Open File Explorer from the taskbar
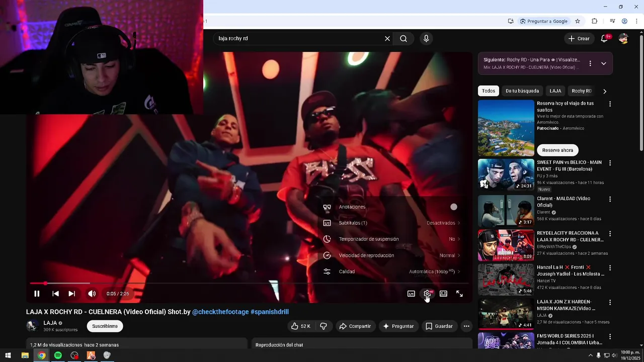The image size is (644, 362). tap(25, 355)
